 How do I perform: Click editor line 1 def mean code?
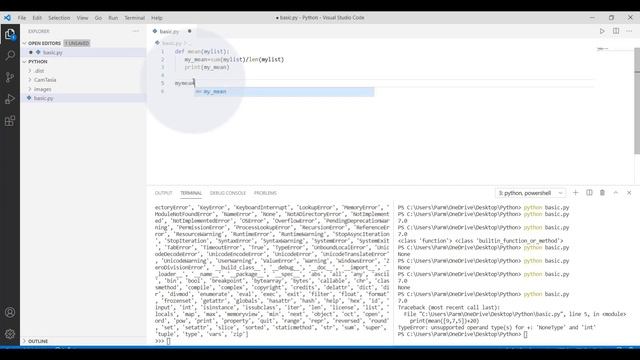click(x=202, y=52)
